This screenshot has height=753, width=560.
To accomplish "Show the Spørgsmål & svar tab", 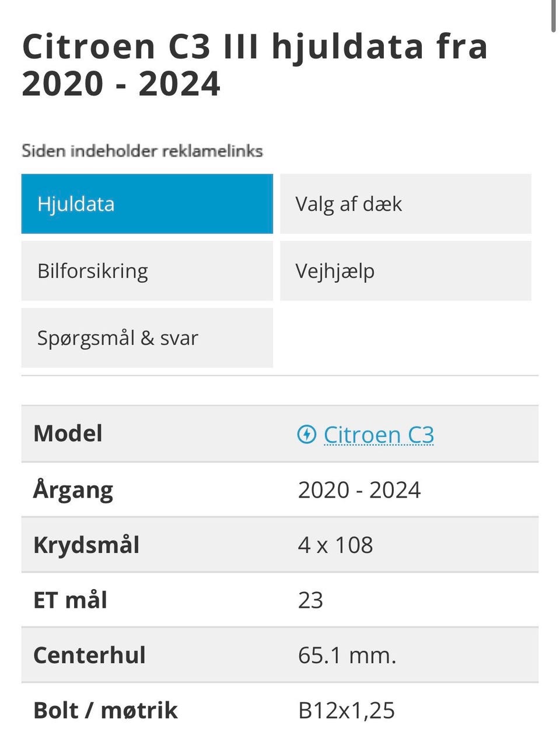I will 147,338.
